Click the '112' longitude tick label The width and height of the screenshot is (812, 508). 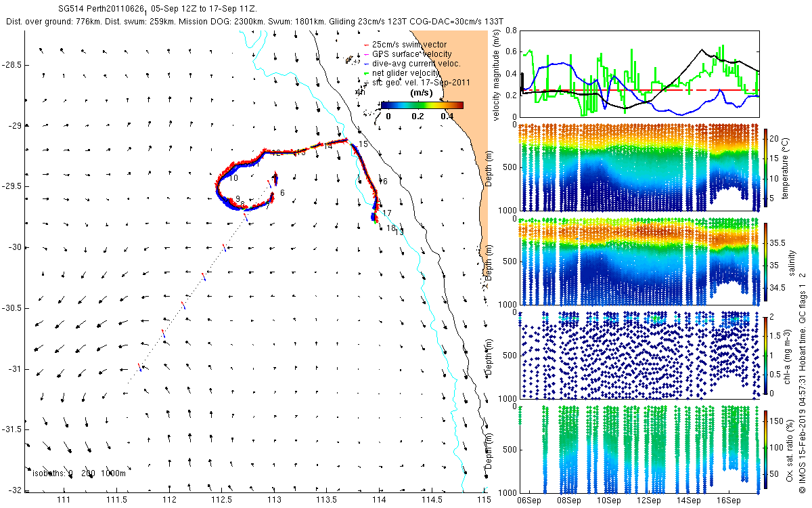(169, 500)
